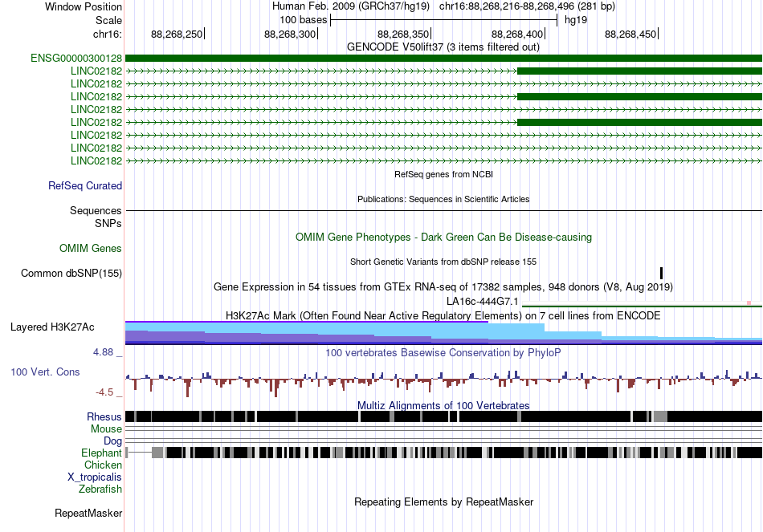The height and width of the screenshot is (532, 763).
Task: Click the black dbSNP variant tick mark
Action: point(661,273)
